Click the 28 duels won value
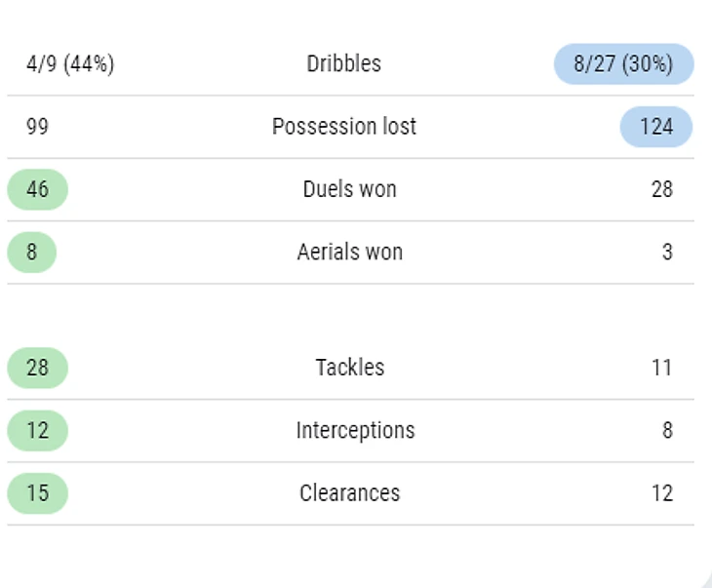 click(x=662, y=189)
